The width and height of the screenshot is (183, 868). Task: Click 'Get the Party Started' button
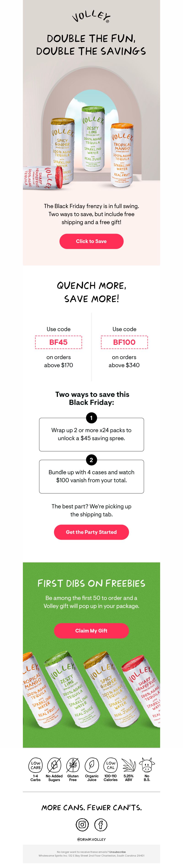91,532
